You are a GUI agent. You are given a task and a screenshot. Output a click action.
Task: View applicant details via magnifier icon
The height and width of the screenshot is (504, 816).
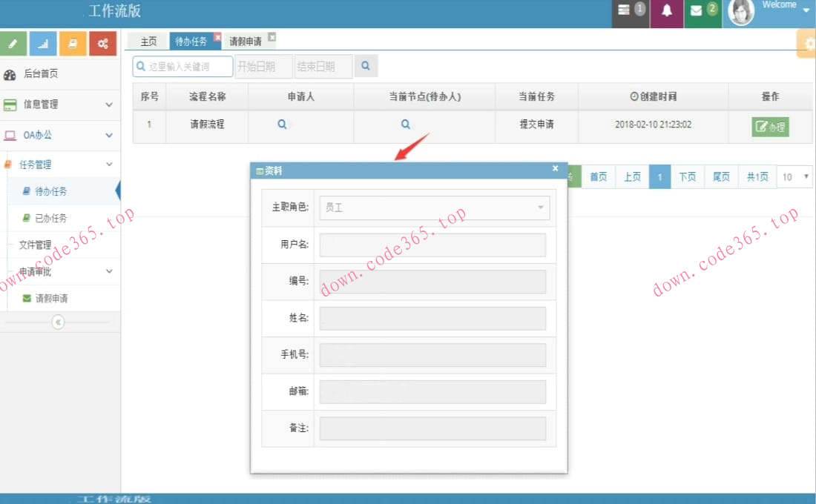pyautogui.click(x=282, y=125)
